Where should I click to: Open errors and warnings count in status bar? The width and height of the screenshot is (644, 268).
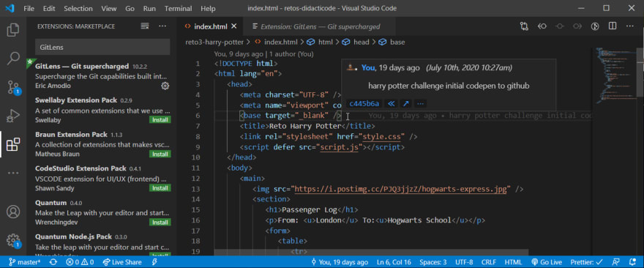point(80,262)
